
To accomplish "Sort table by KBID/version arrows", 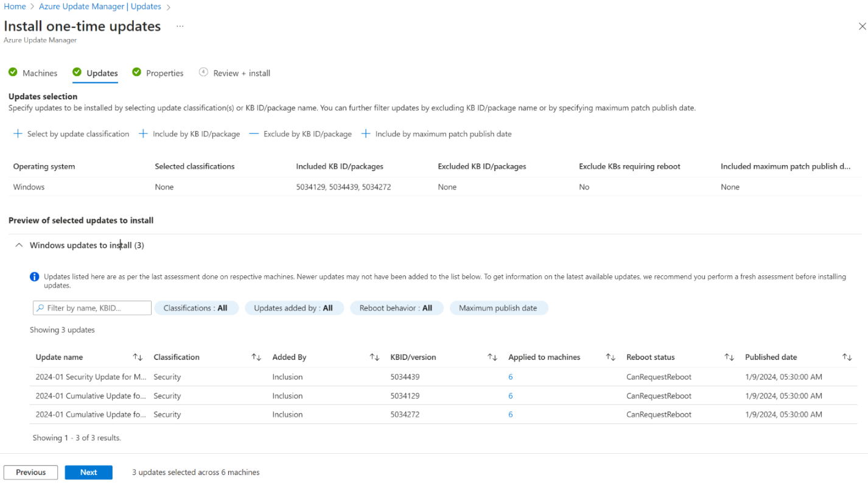I will coord(492,358).
